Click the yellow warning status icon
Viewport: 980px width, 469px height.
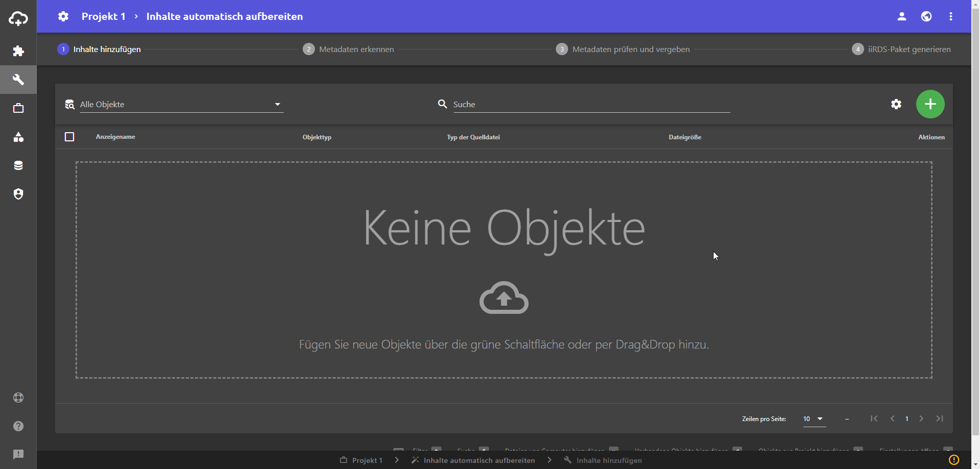(954, 460)
